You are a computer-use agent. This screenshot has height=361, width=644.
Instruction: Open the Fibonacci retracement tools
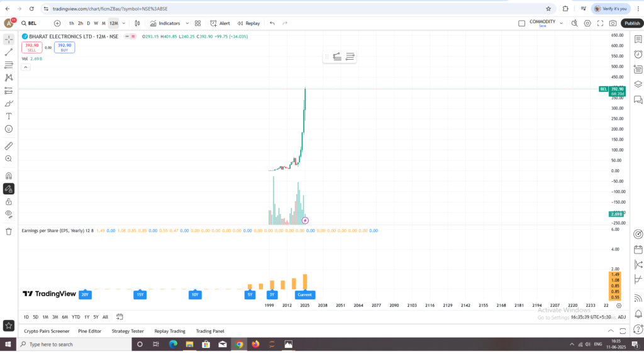9,65
